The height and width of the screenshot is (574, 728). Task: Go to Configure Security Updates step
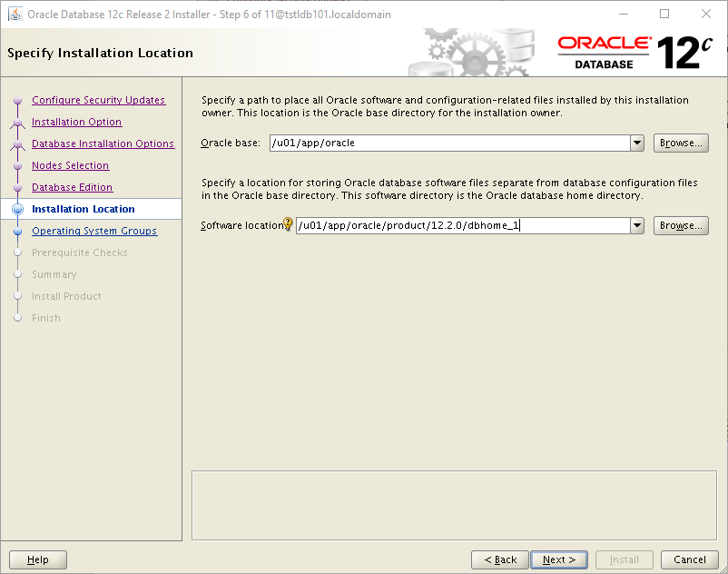[x=98, y=100]
